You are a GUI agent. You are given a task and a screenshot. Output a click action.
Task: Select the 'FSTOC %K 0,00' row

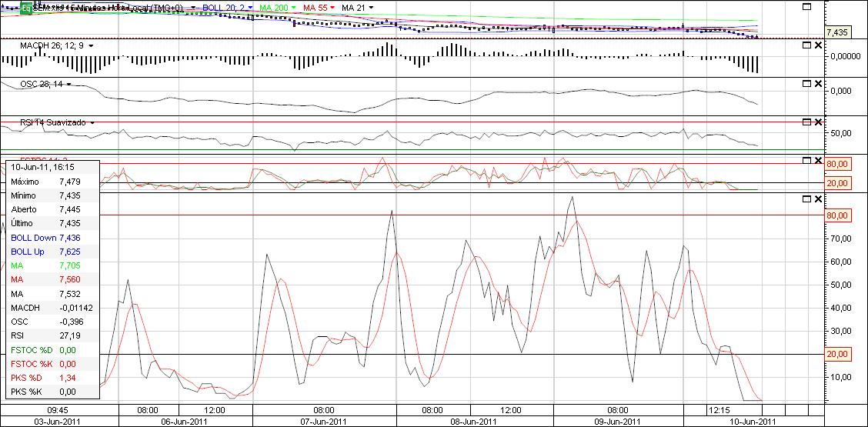(52, 364)
